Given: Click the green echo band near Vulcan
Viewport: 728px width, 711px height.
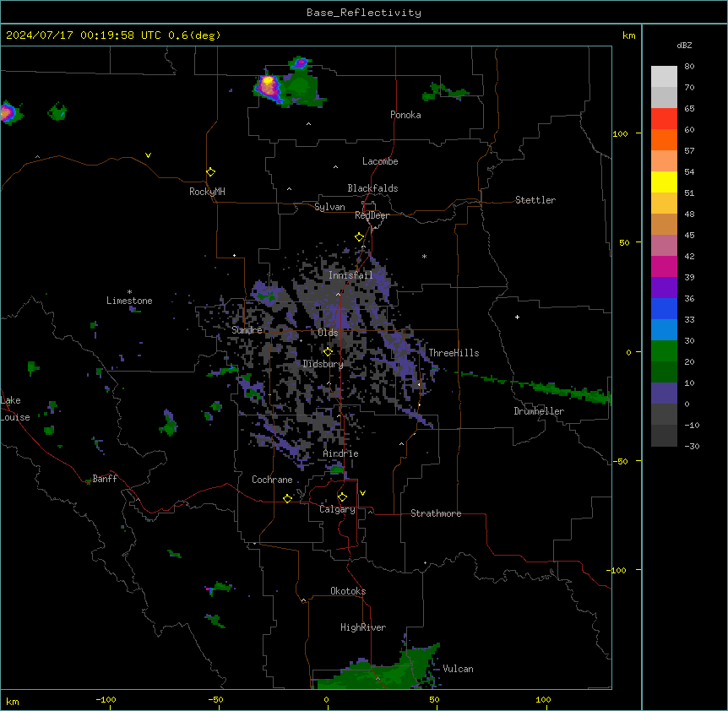Looking at the screenshot, I should pos(378,668).
